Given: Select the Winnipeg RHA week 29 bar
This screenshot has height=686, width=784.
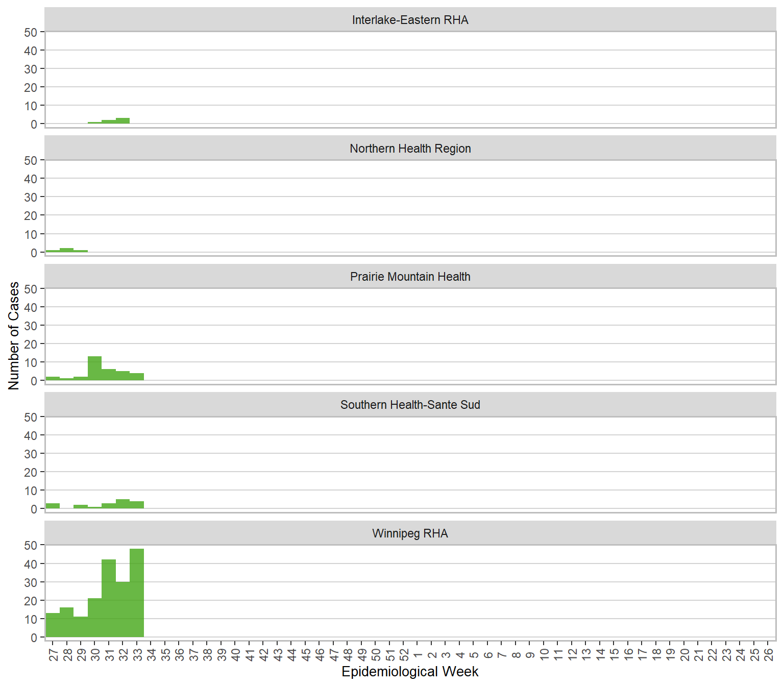Looking at the screenshot, I should pyautogui.click(x=81, y=627).
